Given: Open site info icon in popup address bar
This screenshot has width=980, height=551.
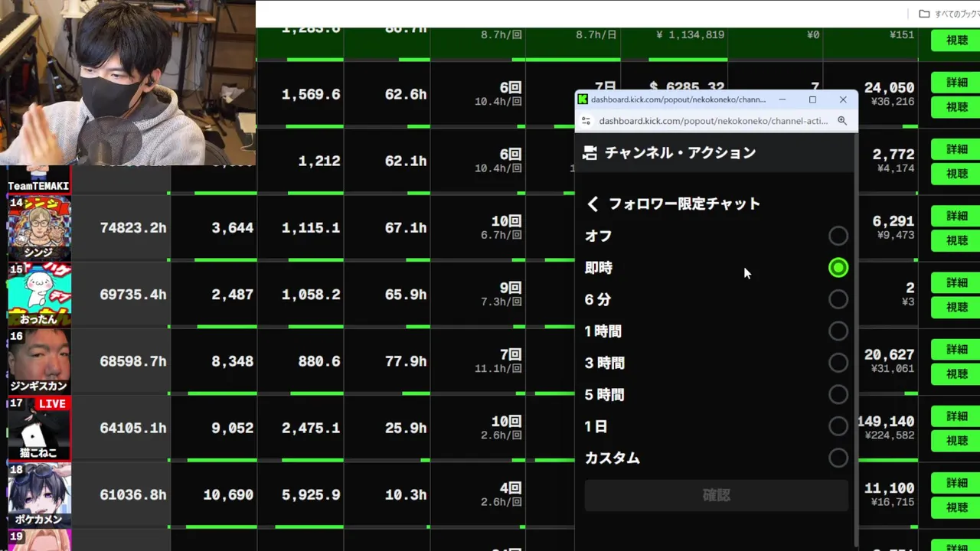Looking at the screenshot, I should [x=586, y=121].
